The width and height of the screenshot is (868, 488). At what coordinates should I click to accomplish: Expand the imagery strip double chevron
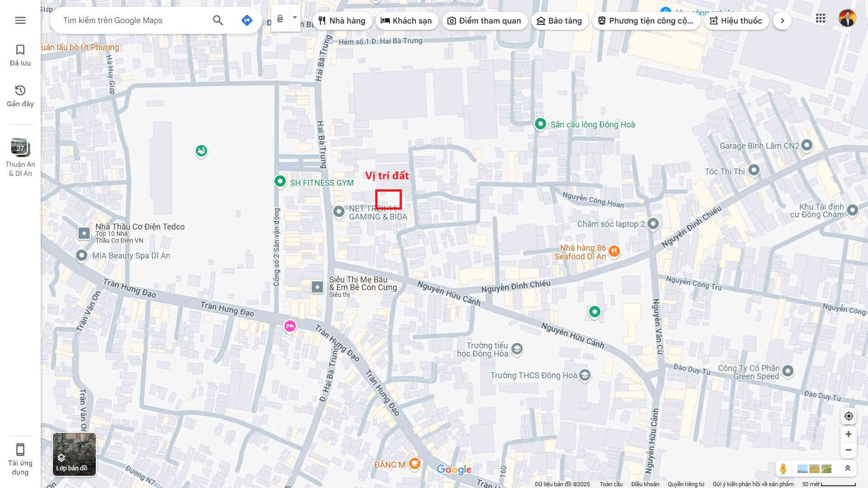pyautogui.click(x=848, y=469)
